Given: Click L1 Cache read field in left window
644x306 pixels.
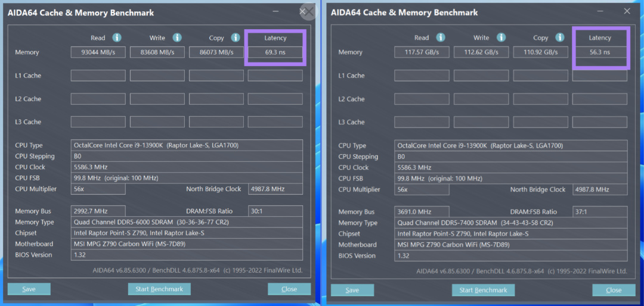Looking at the screenshot, I should coord(98,76).
